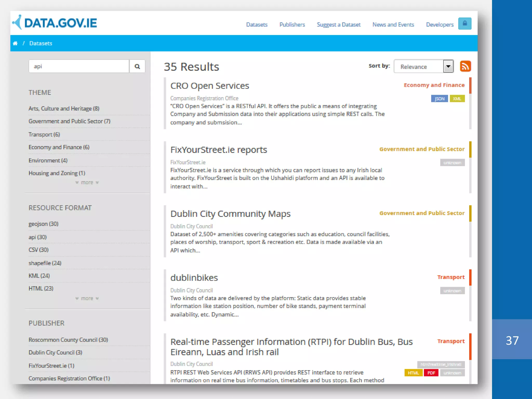
Task: Open the orange RSS feed icon
Action: (465, 66)
